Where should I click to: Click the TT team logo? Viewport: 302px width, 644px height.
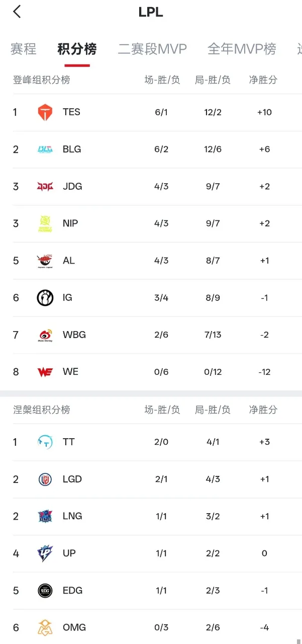(45, 442)
